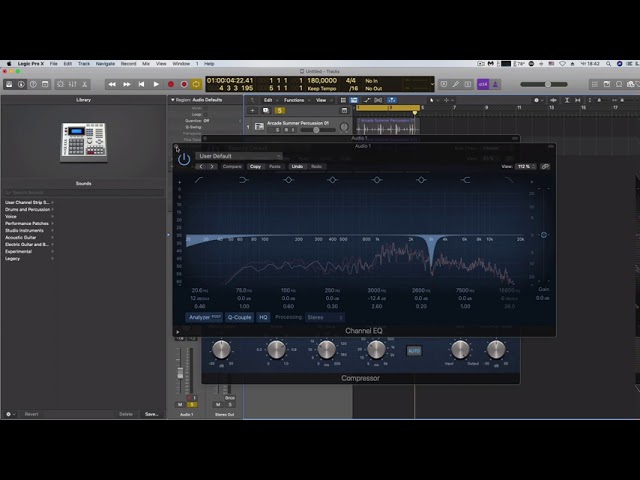Open the Library button in control bar
The image size is (640, 480).
tap(9, 84)
